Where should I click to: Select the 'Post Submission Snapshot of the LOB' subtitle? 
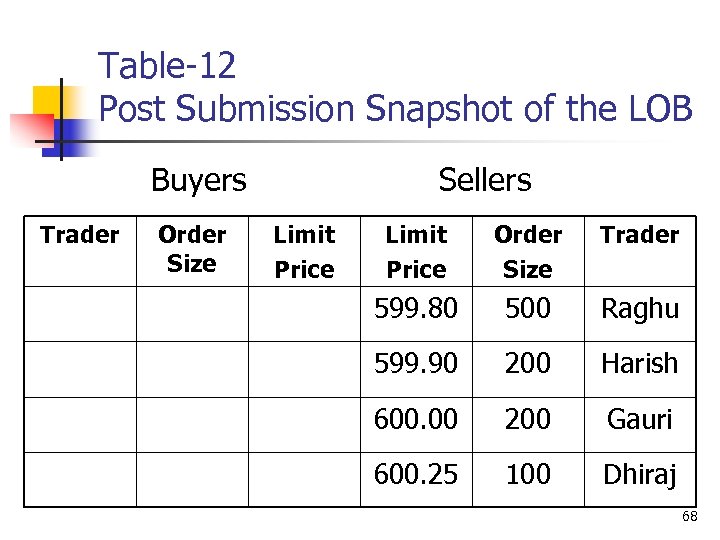396,108
